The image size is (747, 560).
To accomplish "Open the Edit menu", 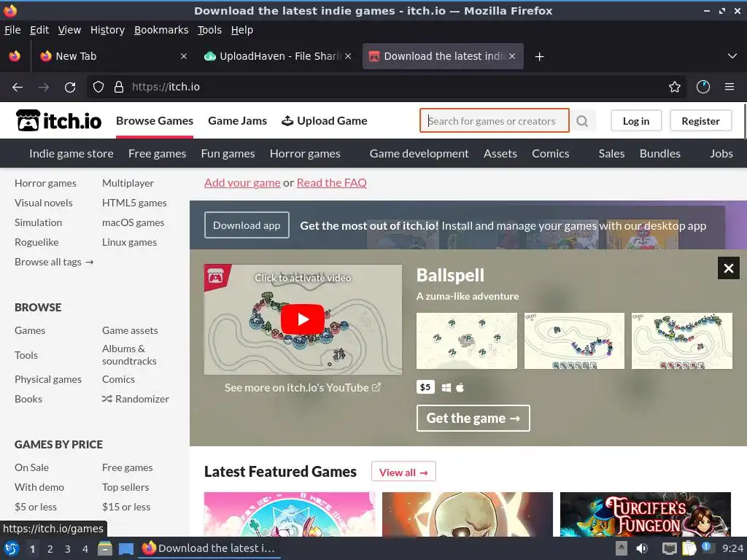I will [x=39, y=30].
